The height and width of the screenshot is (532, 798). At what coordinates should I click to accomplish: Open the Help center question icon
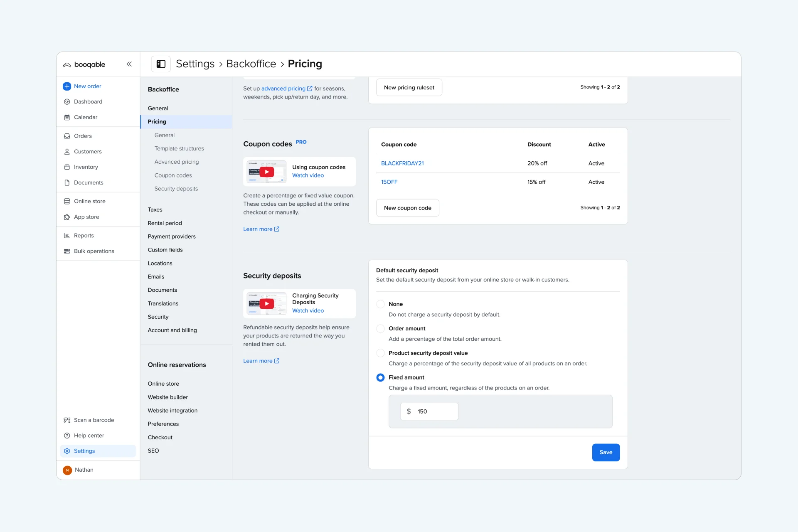click(67, 436)
